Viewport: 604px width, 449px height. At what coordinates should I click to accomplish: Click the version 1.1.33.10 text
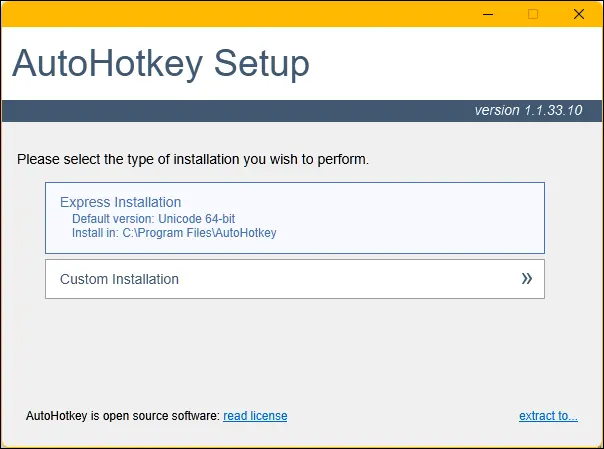click(x=528, y=111)
